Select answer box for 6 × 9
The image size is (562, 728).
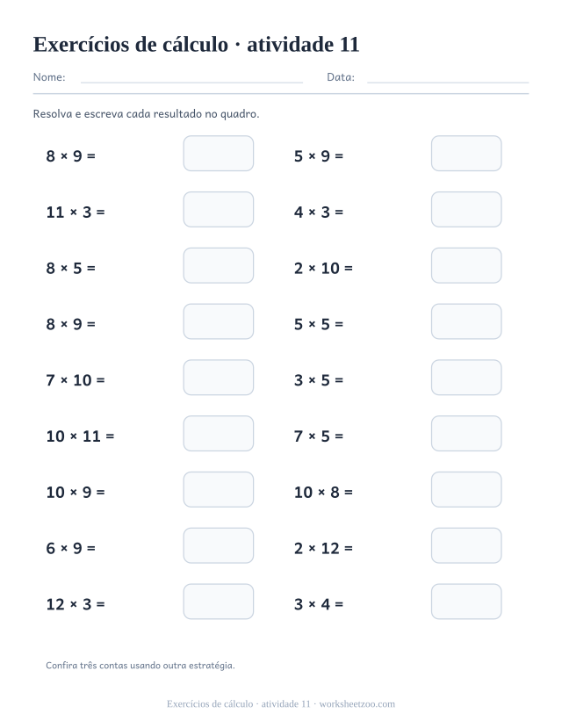point(219,545)
